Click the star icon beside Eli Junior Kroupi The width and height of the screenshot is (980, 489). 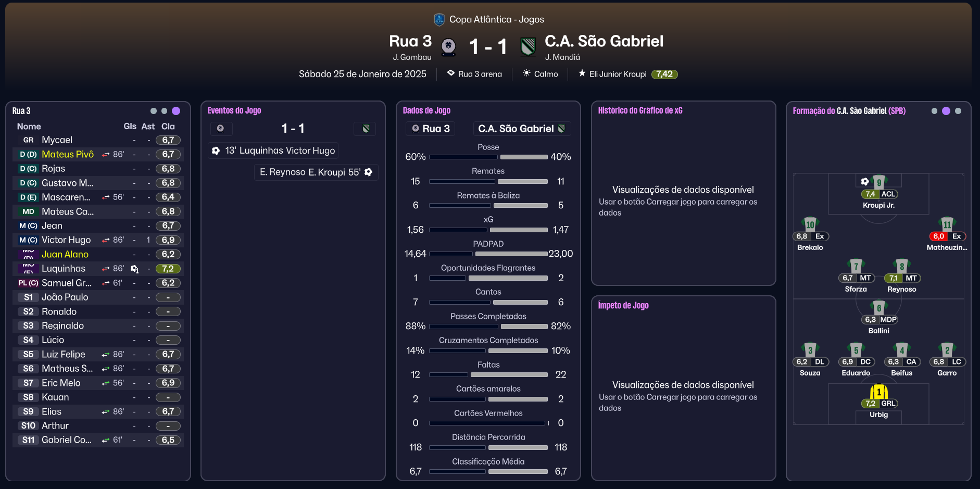pos(582,73)
